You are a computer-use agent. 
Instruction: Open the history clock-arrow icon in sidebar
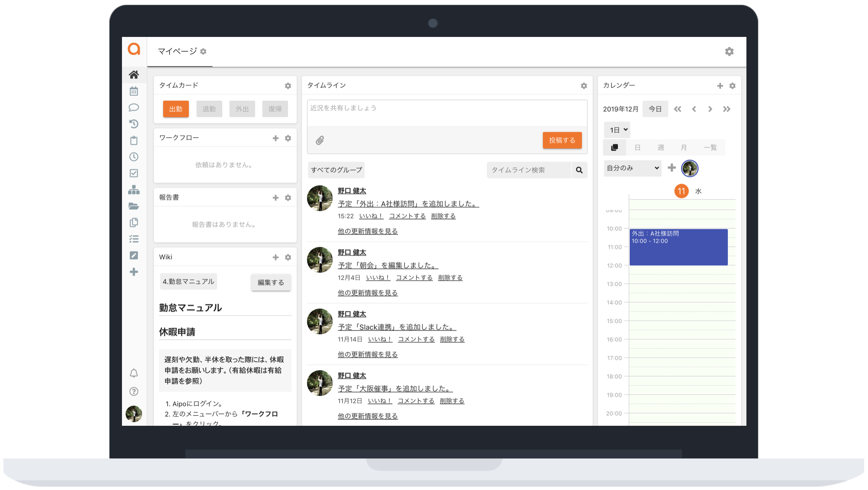[134, 124]
